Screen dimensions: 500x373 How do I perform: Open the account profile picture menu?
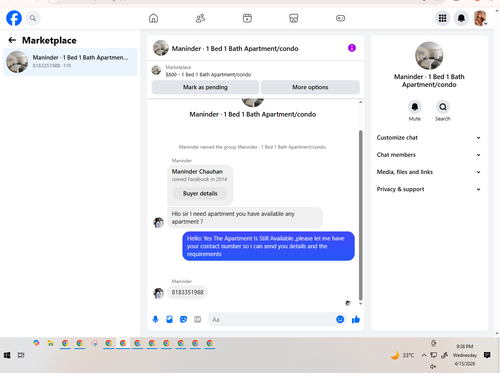pyautogui.click(x=480, y=18)
